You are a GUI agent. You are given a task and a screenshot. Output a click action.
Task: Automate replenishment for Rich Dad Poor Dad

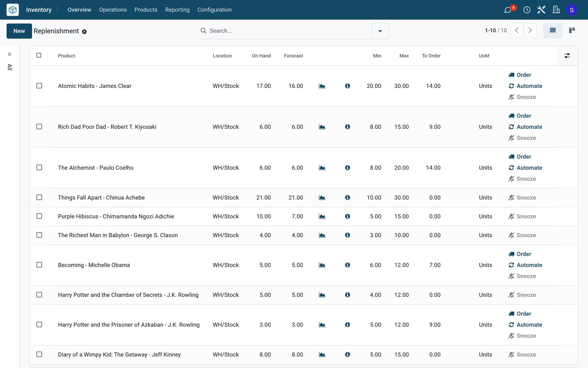[526, 127]
